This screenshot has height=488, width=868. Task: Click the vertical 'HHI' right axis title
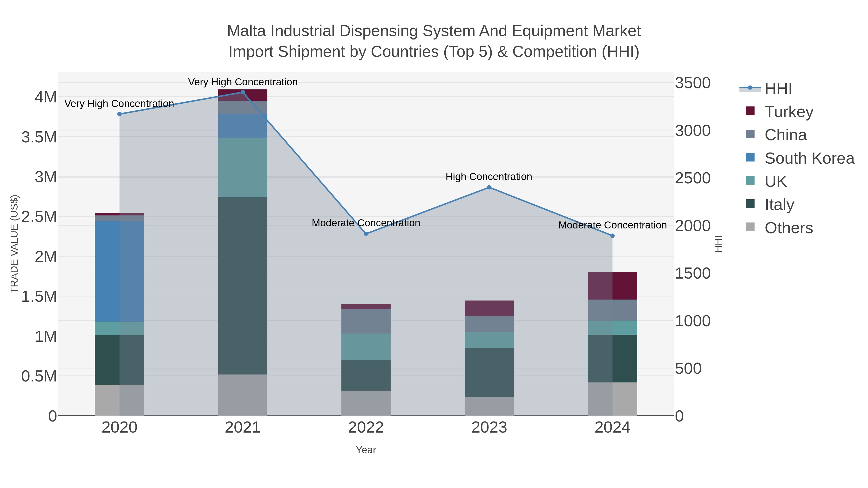click(718, 244)
